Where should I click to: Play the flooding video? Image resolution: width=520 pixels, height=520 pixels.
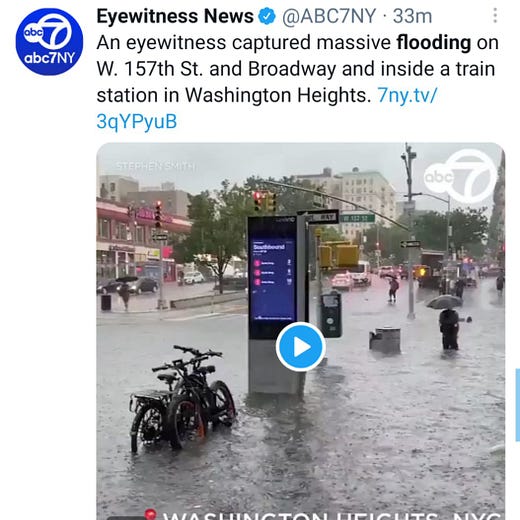pyautogui.click(x=300, y=347)
